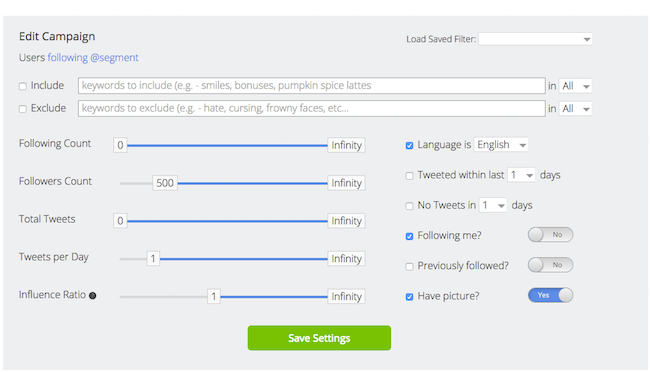The height and width of the screenshot is (372, 652).
Task: Toggle the Have picture? Yes switch
Action: 550,295
